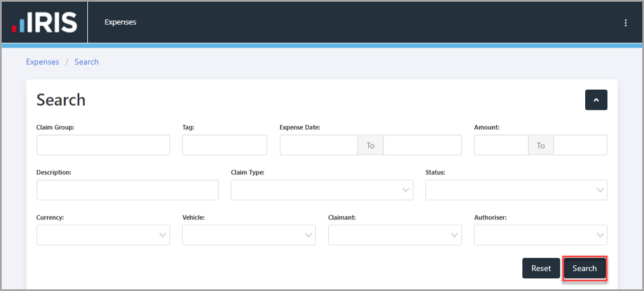The image size is (644, 291).
Task: Expand the Currency dropdown
Action: (x=103, y=235)
